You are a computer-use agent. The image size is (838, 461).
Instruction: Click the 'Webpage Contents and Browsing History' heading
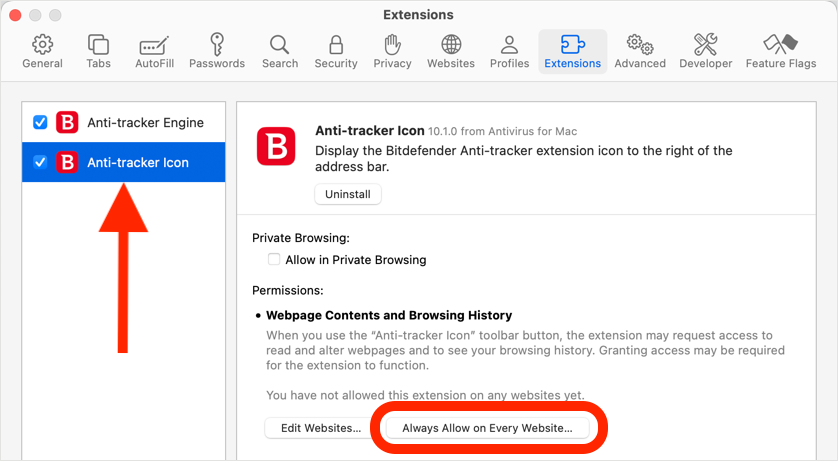[x=389, y=315]
